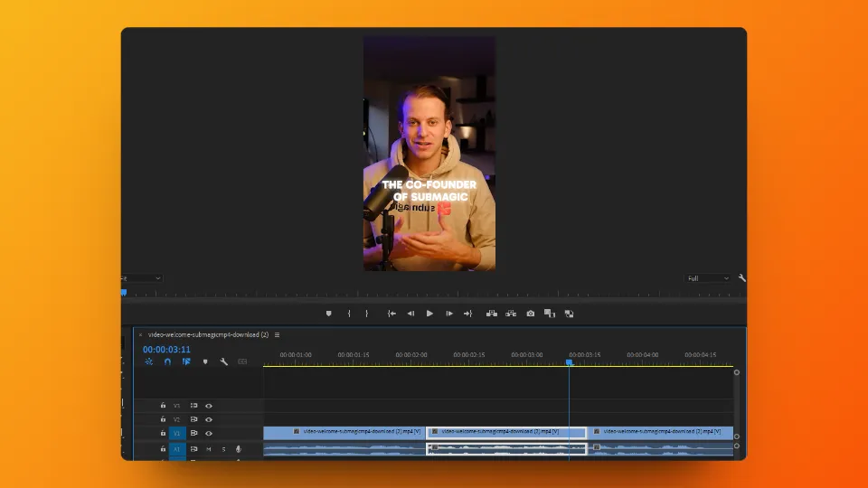Toggle lock on track V3
Image resolution: width=868 pixels, height=488 pixels.
(163, 406)
